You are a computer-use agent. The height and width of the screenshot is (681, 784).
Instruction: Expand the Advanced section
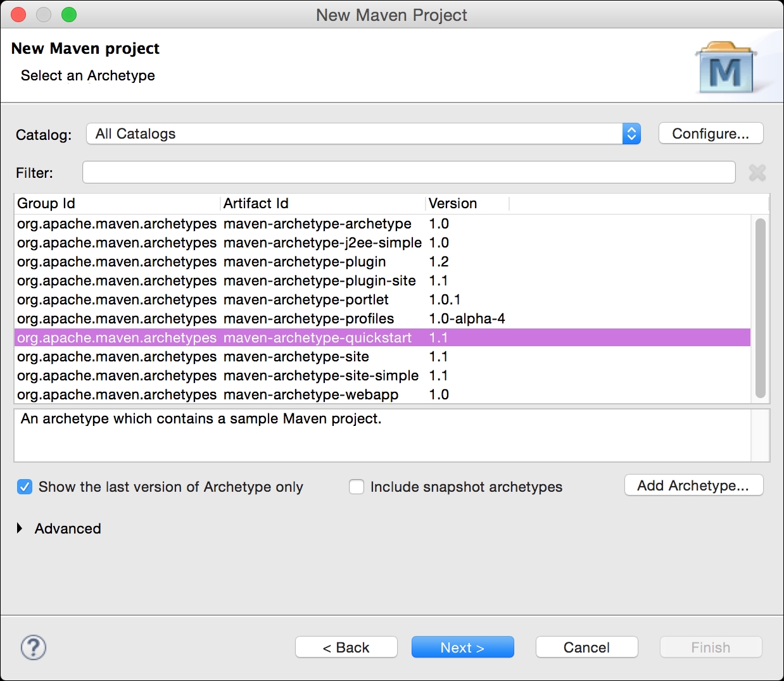pyautogui.click(x=20, y=528)
